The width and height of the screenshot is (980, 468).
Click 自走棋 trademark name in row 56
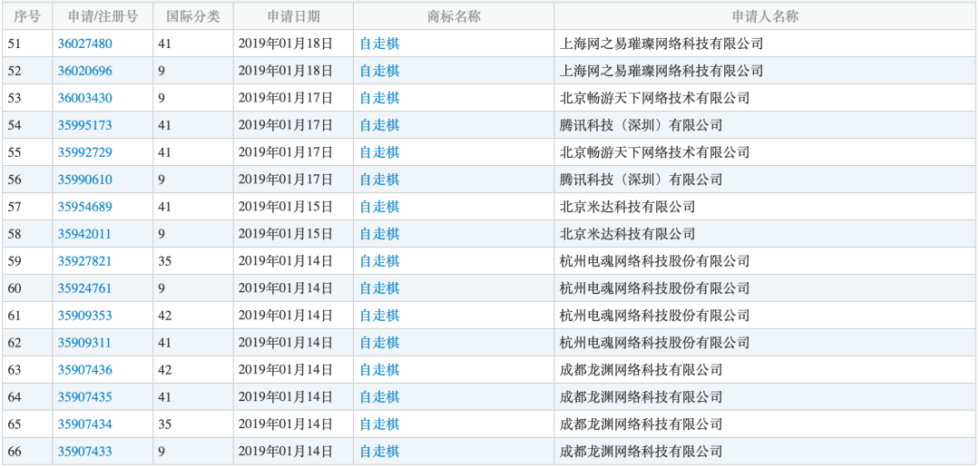[x=379, y=180]
